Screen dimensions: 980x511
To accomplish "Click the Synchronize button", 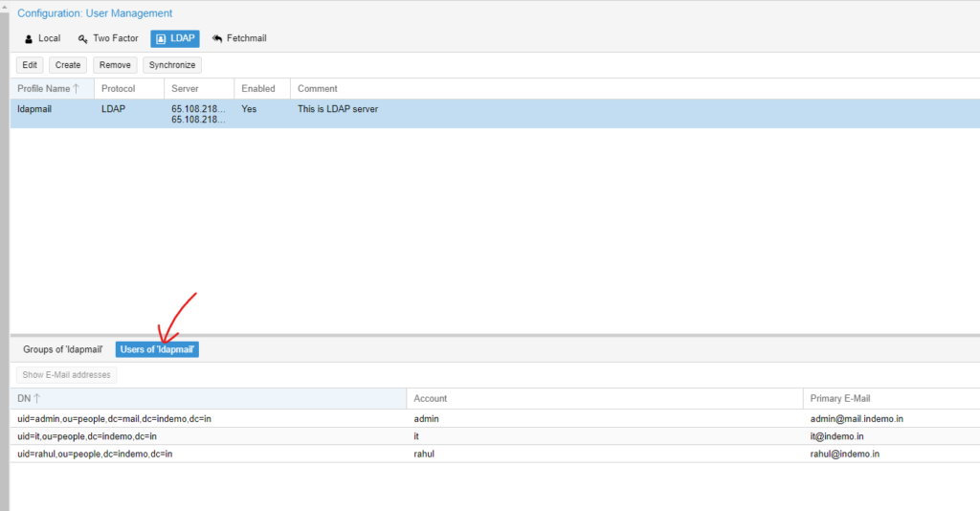I will click(172, 65).
